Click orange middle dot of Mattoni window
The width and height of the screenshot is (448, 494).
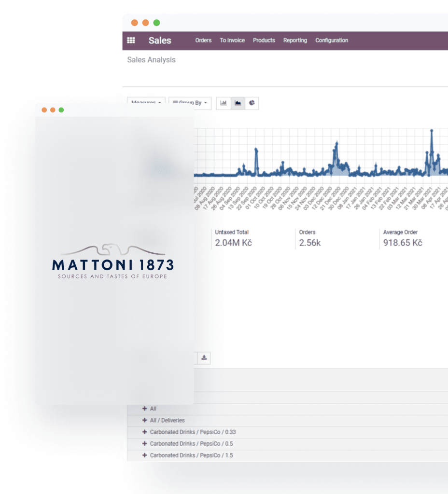pos(53,110)
